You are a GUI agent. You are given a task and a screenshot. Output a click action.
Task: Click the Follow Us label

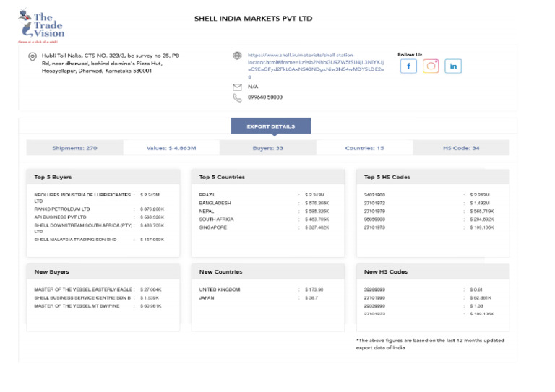[x=410, y=54]
